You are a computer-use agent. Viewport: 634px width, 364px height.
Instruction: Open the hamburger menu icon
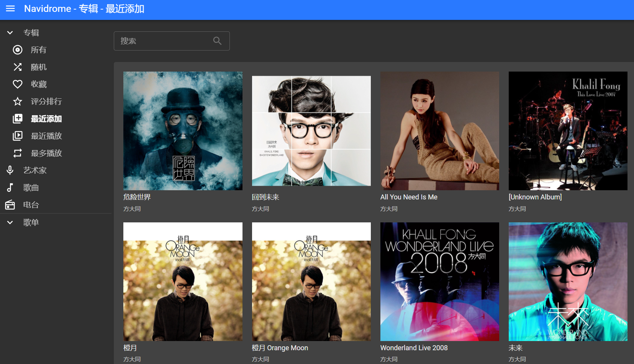click(x=10, y=8)
